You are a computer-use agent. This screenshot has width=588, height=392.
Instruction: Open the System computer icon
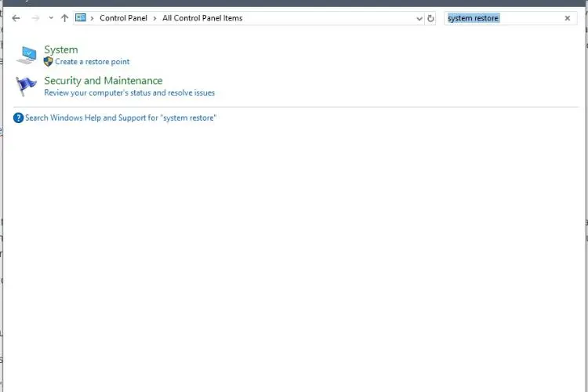click(27, 55)
